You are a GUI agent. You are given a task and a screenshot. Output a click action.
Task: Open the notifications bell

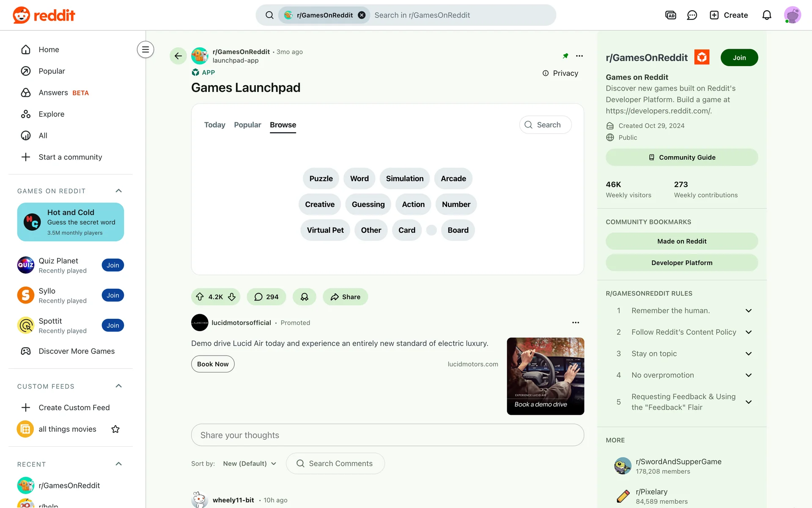(766, 15)
